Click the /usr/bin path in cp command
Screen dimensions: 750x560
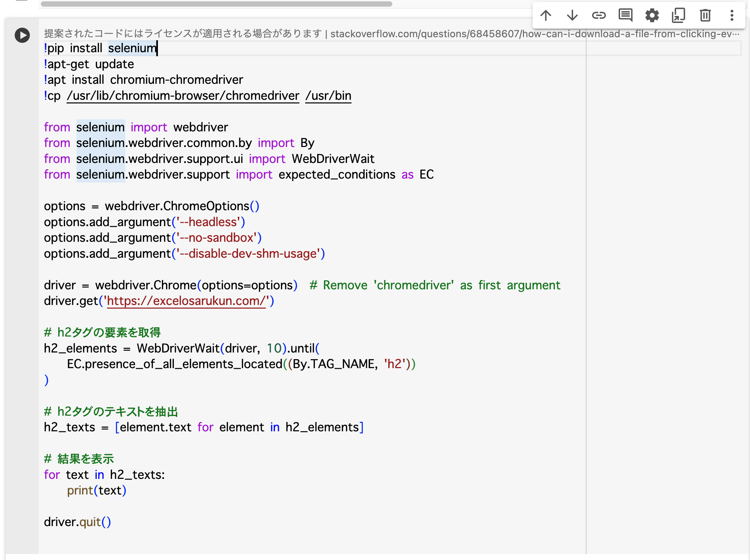point(328,96)
